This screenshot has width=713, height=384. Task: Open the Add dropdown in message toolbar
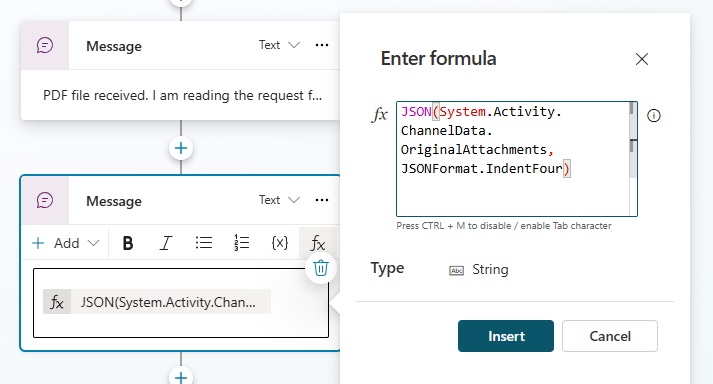65,243
